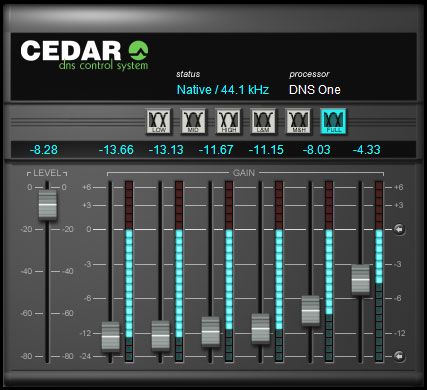
Task: Click the GAIN section label
Action: click(x=244, y=173)
